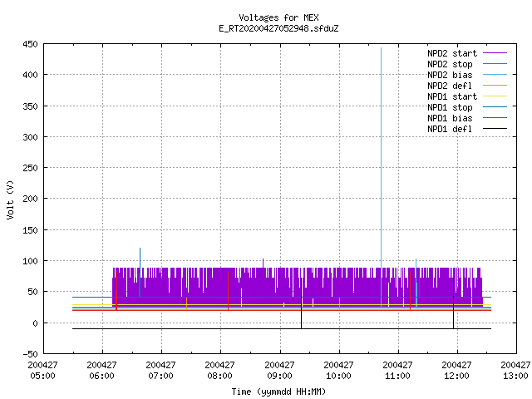Click the red vertical spike near 08:10
The height and width of the screenshot is (399, 532).
(x=228, y=290)
